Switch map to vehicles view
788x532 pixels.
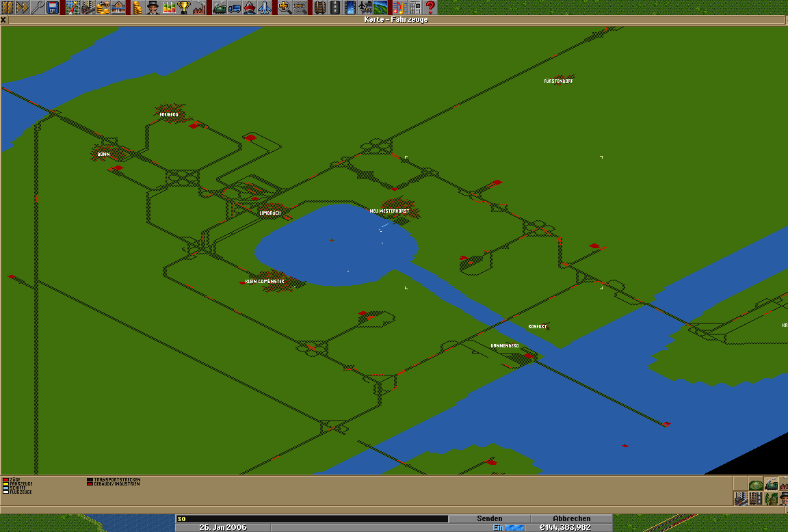click(771, 483)
